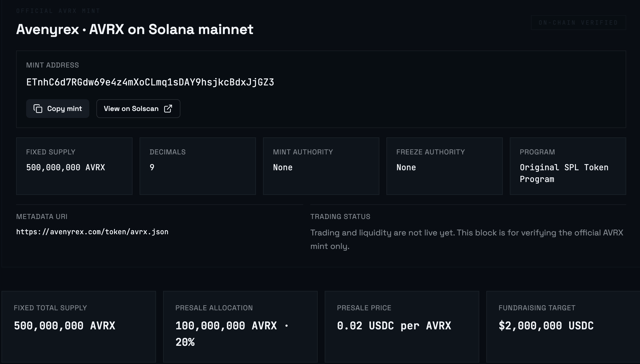The image size is (640, 364).
Task: Click the Fundraising Target value $2,000,000 USDC
Action: click(546, 326)
